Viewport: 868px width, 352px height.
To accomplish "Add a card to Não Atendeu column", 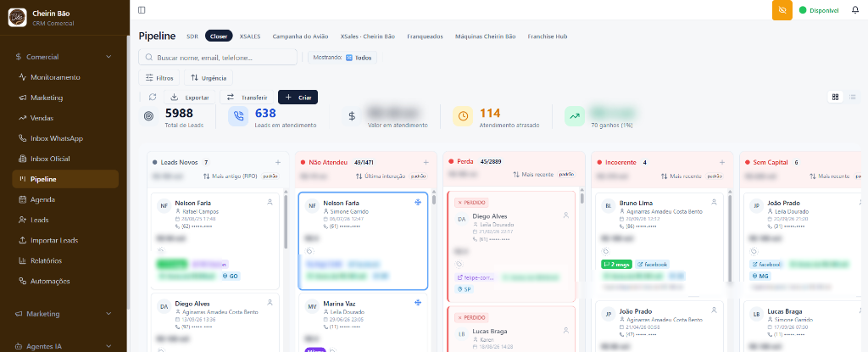I will point(426,162).
